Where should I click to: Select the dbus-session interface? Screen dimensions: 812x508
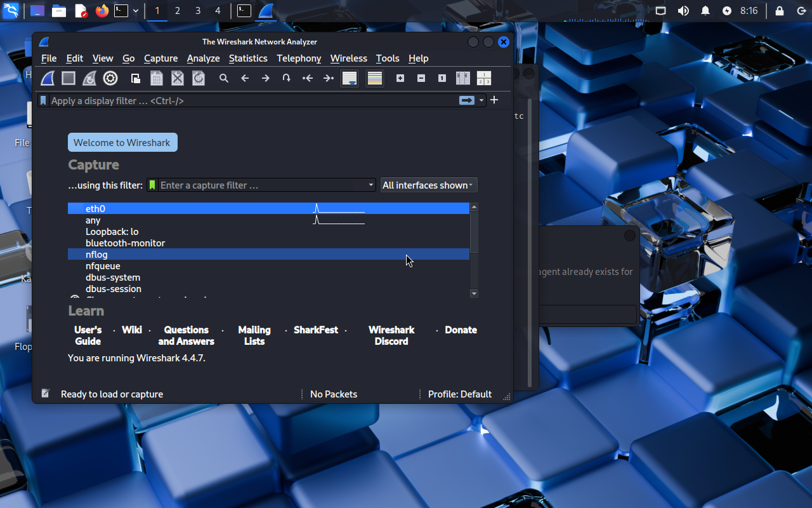coord(268,288)
